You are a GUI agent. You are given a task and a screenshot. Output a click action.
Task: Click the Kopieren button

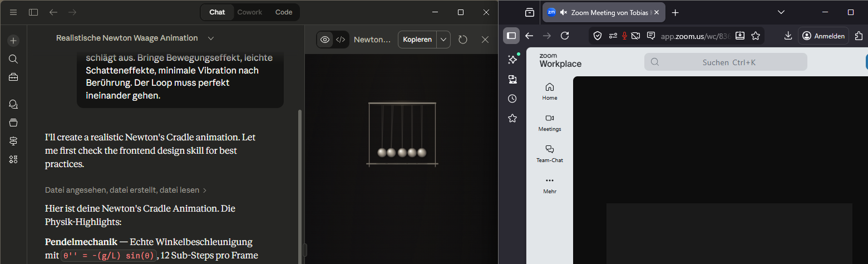point(417,40)
